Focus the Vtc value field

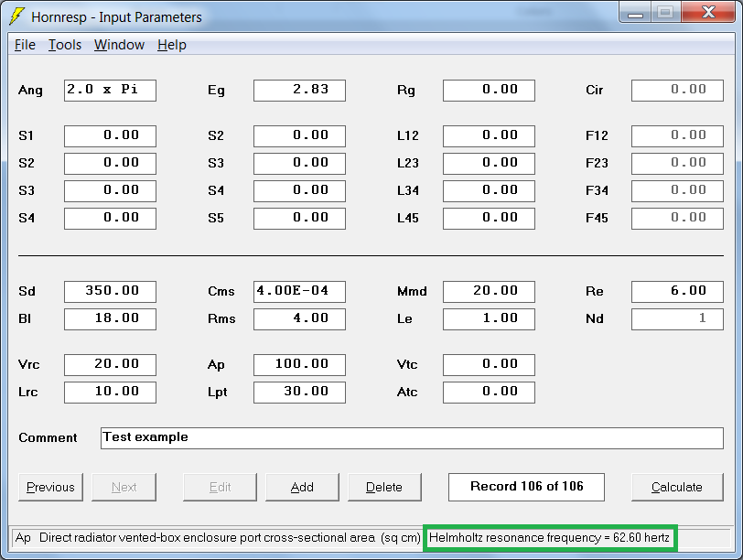point(489,365)
